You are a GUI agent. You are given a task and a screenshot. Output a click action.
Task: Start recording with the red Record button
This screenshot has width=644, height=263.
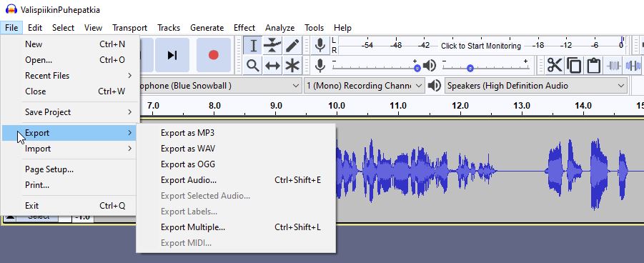(x=213, y=55)
